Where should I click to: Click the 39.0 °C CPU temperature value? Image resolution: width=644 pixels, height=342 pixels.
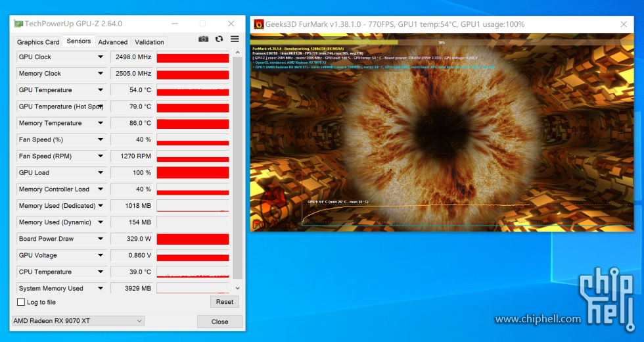[132, 272]
